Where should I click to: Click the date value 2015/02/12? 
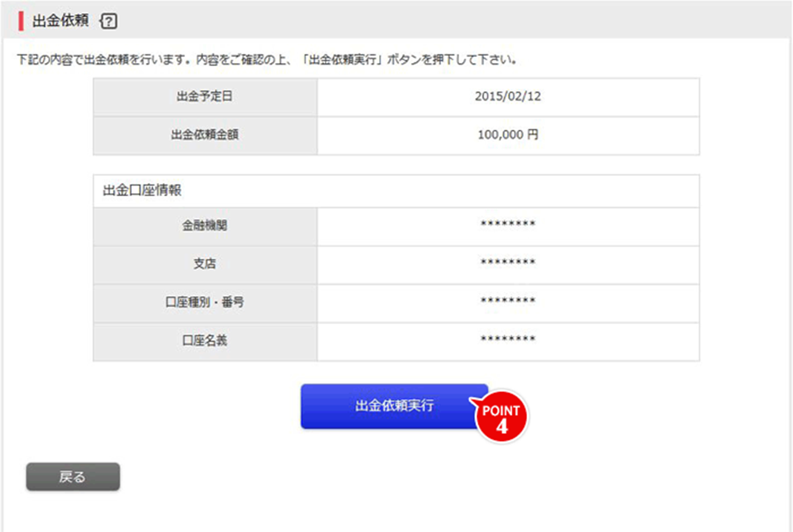(x=508, y=97)
